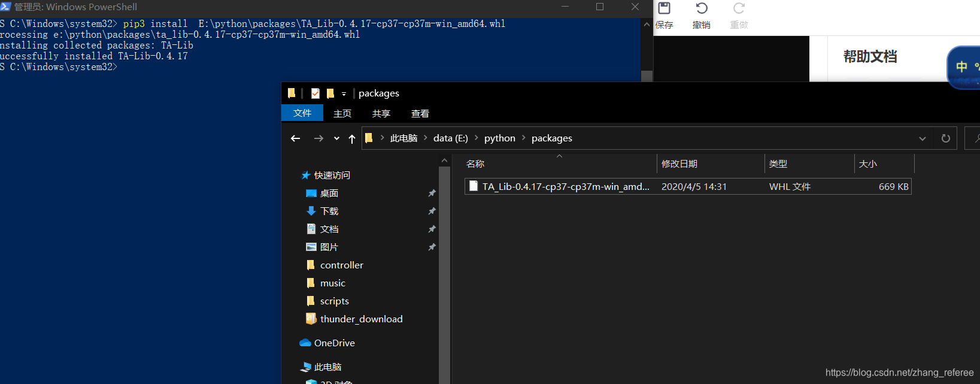Select 下载 in navigation pane
Viewport: 980px width, 384px height.
pyautogui.click(x=329, y=211)
